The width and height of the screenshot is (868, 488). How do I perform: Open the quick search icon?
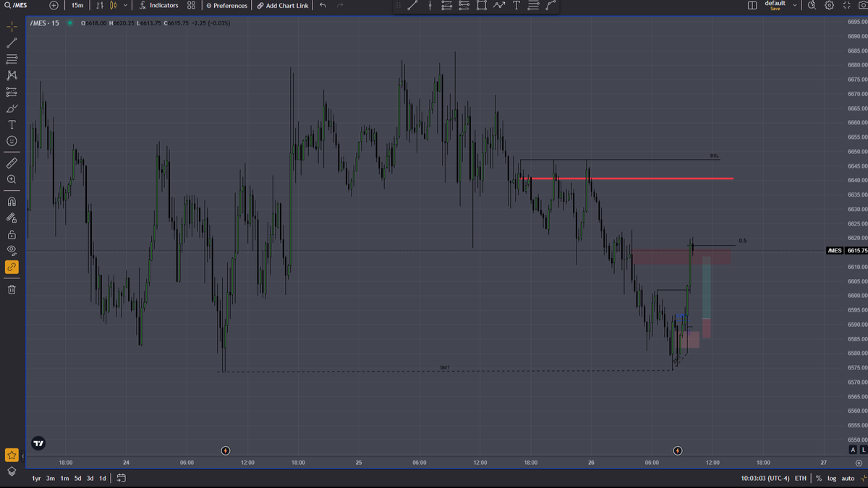pyautogui.click(x=812, y=5)
